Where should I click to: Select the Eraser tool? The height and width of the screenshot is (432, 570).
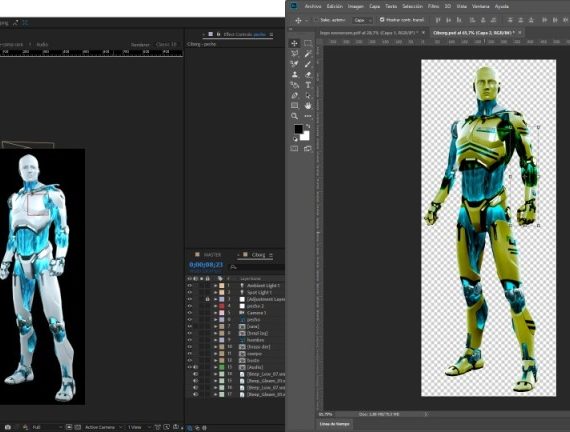coord(308,75)
